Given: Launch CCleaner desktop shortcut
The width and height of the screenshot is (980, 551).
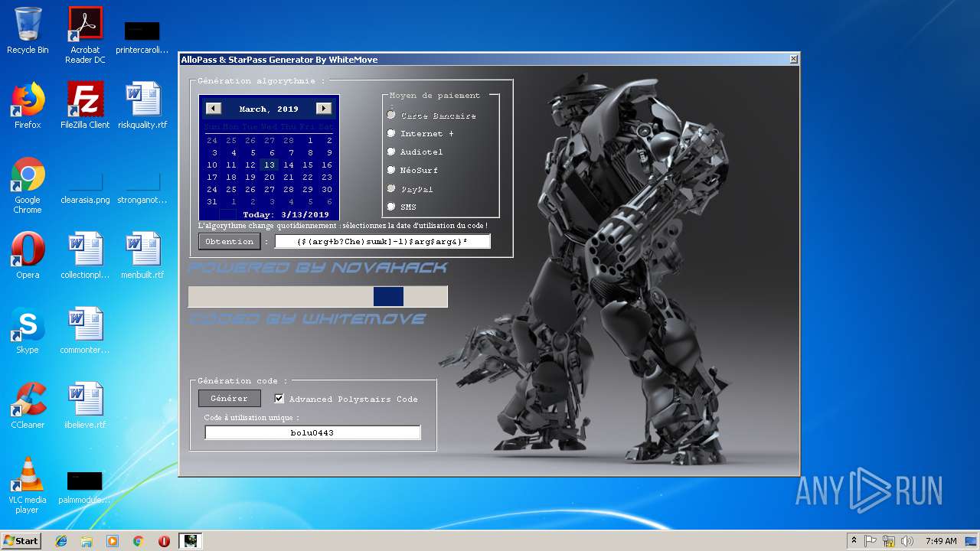Looking at the screenshot, I should pyautogui.click(x=28, y=406).
